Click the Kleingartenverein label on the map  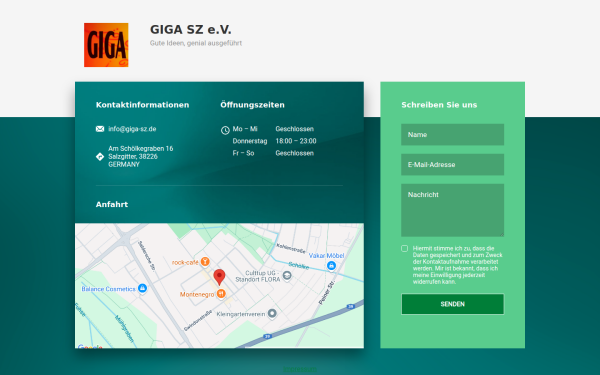tap(241, 314)
